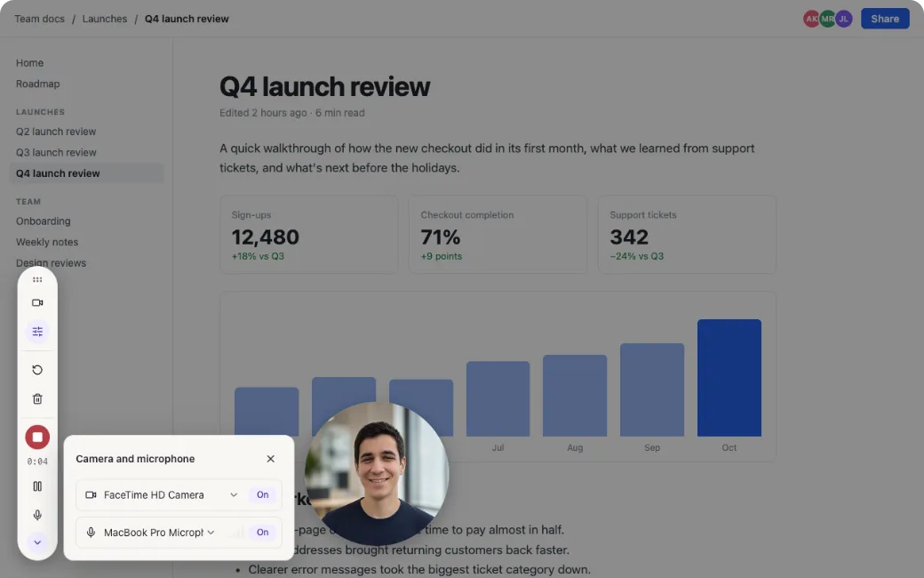Stop the recording with the red button
The width and height of the screenshot is (924, 578).
(37, 437)
